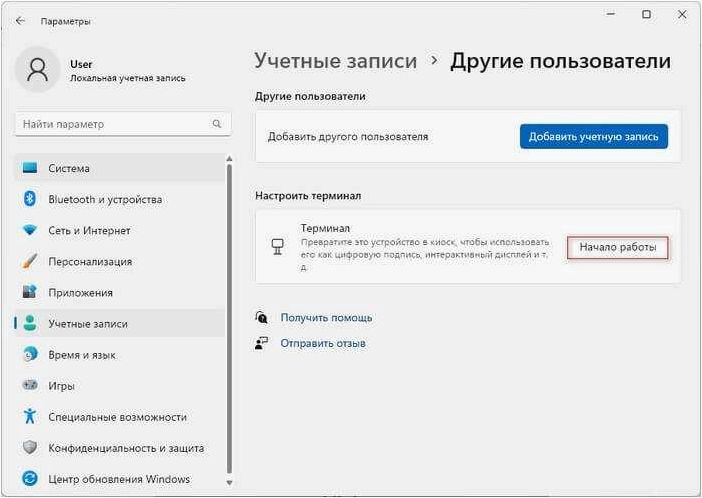Open the Система settings section
The image size is (702, 498).
tap(120, 168)
